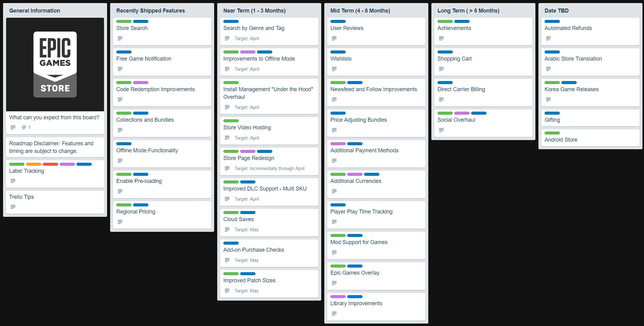Viewport: 644px width, 326px height.
Task: Click the attachment paperclip icon on the 'What can you expect' card
Action: (24, 128)
